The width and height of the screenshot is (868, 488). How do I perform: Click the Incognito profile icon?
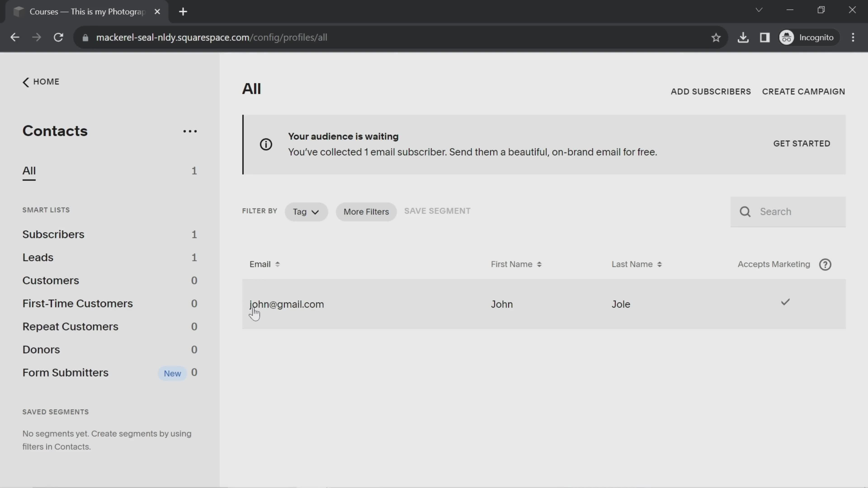(x=787, y=37)
